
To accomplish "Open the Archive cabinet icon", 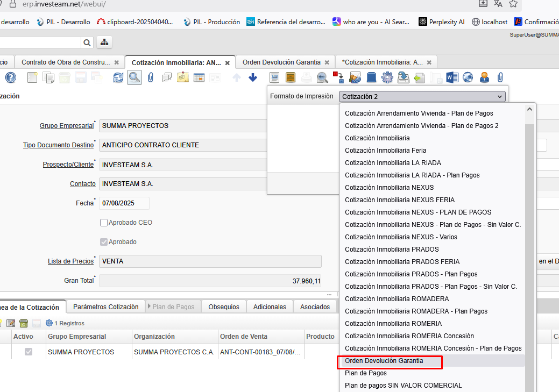I will coord(291,77).
